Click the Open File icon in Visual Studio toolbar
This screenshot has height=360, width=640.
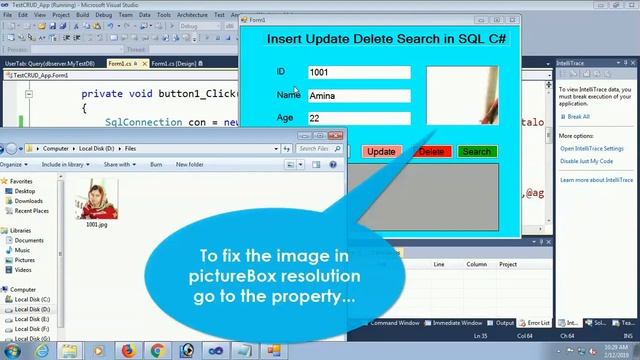coord(42,26)
